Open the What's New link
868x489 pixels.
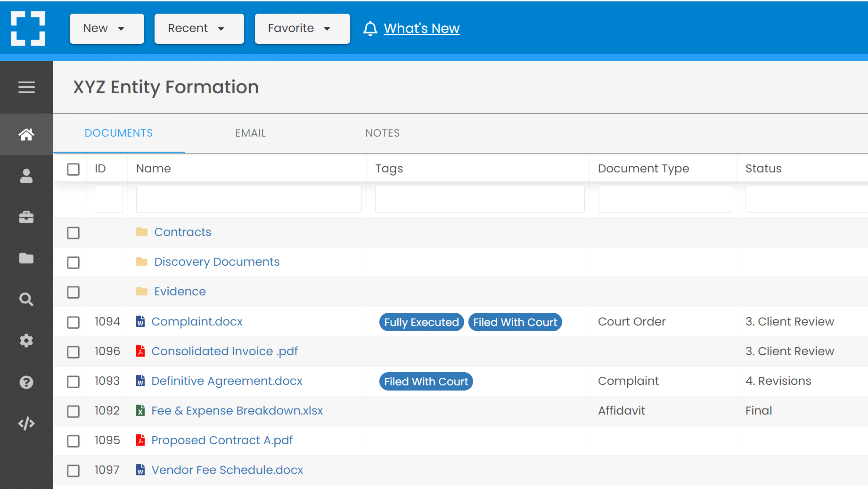(421, 28)
